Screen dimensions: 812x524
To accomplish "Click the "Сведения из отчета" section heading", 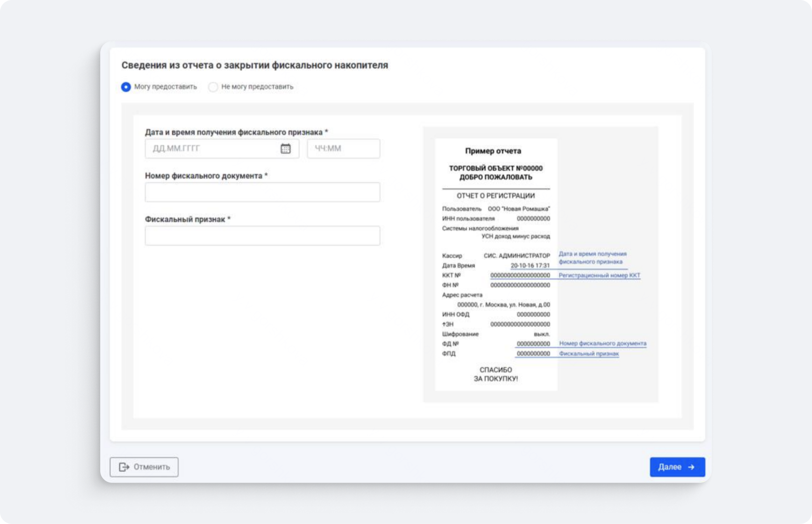I will coord(255,65).
